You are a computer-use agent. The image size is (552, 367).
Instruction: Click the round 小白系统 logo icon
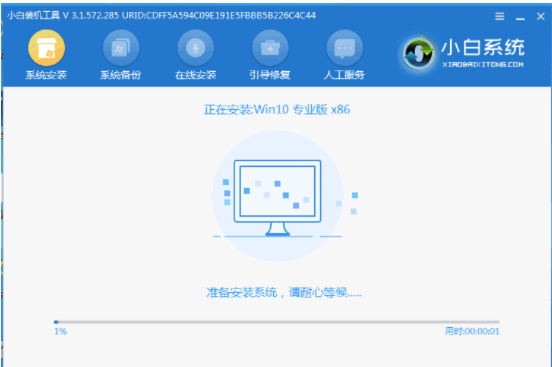pyautogui.click(x=418, y=54)
